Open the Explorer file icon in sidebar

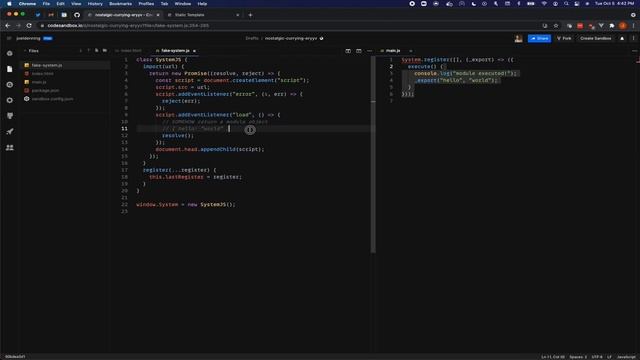[x=9, y=69]
